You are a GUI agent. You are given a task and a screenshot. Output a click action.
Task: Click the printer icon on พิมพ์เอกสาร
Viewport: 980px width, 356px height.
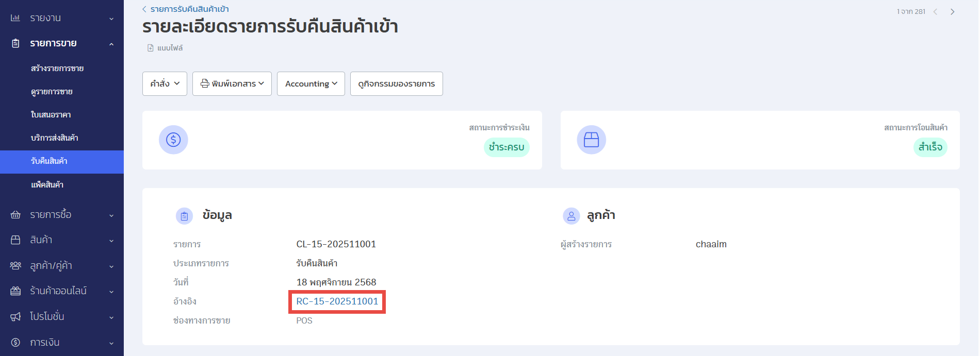205,83
